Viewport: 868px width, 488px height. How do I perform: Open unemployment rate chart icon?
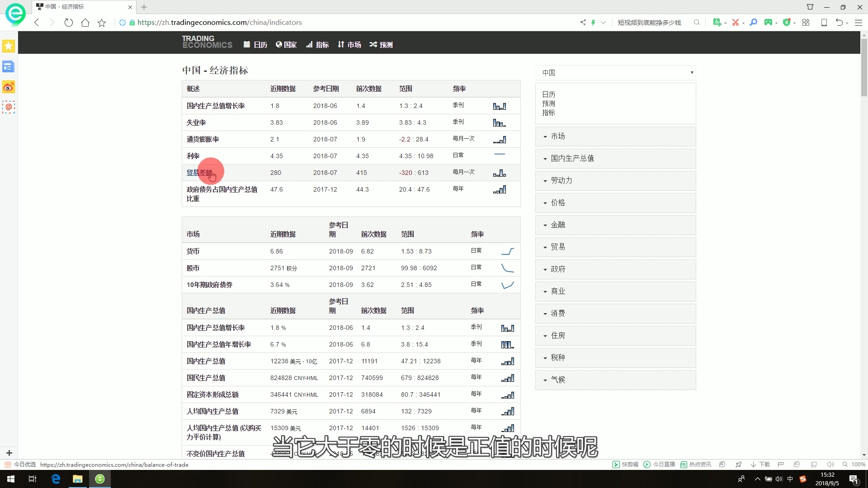point(500,123)
